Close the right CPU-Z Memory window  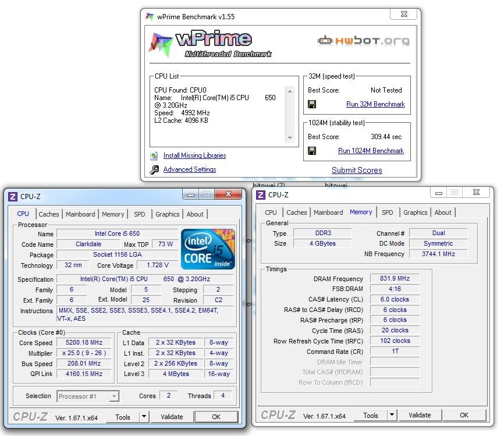pyautogui.click(x=477, y=192)
